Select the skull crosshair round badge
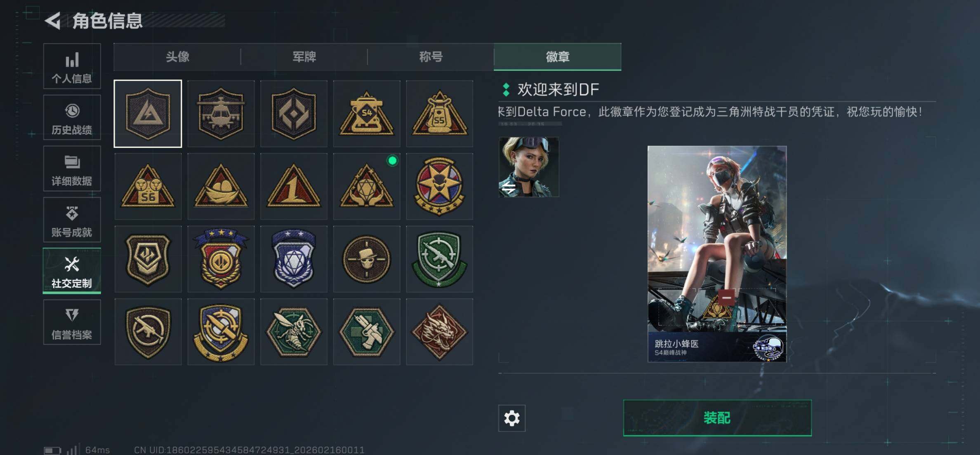This screenshot has width=980, height=455. [367, 259]
